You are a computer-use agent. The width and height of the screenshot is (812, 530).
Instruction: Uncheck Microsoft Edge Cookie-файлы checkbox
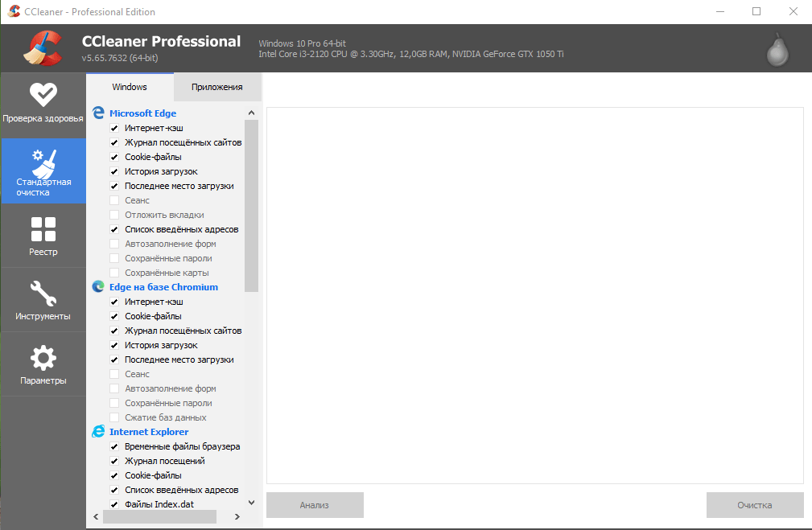click(x=114, y=157)
